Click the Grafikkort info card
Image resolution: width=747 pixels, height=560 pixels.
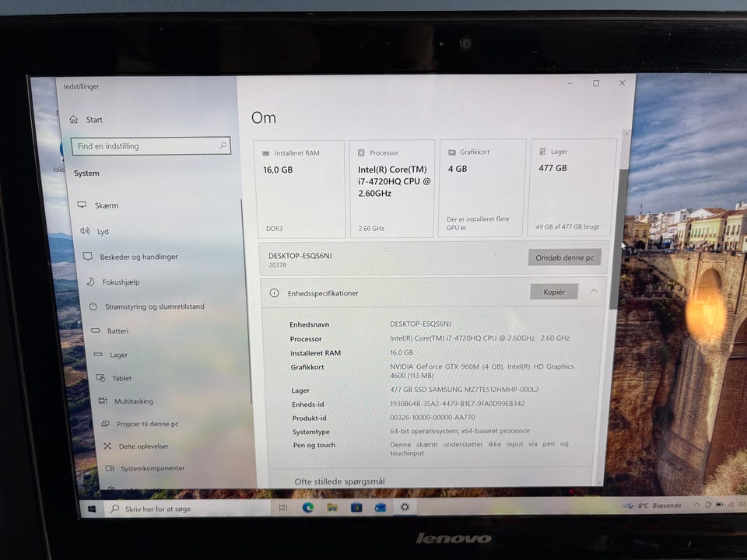tap(482, 188)
